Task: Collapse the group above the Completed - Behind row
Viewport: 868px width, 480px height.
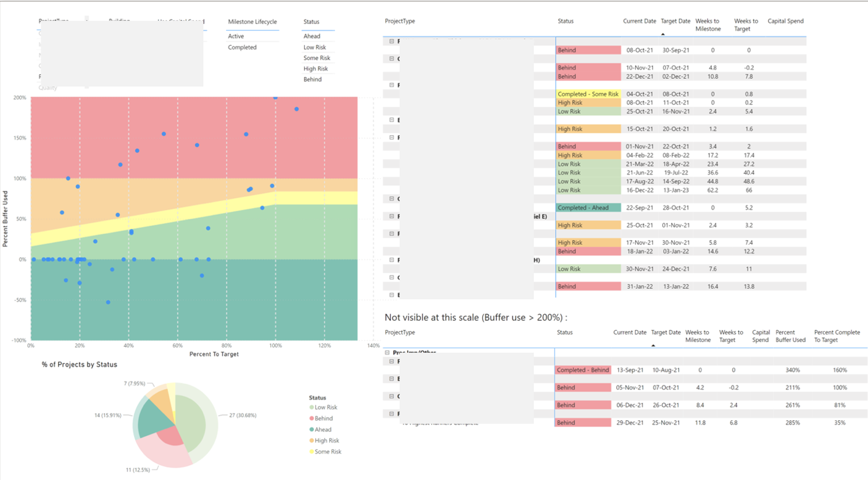Action: pyautogui.click(x=391, y=362)
